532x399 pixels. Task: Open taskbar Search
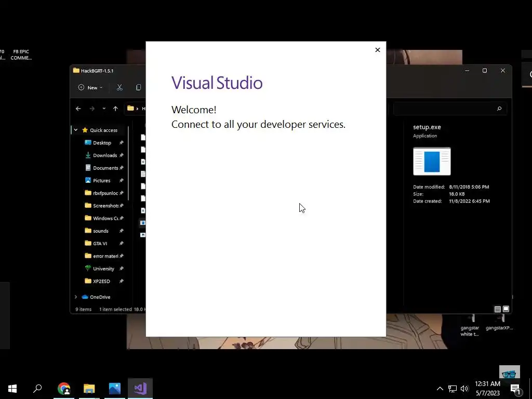[37, 389]
